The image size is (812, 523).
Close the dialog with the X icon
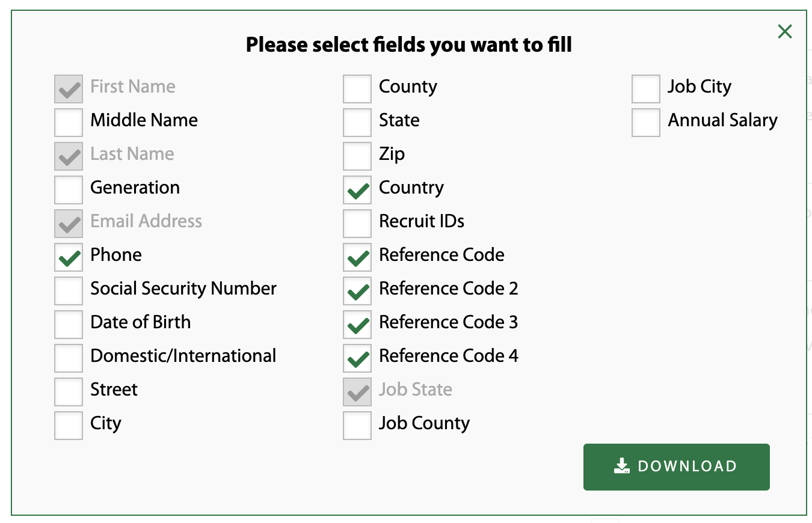785,32
